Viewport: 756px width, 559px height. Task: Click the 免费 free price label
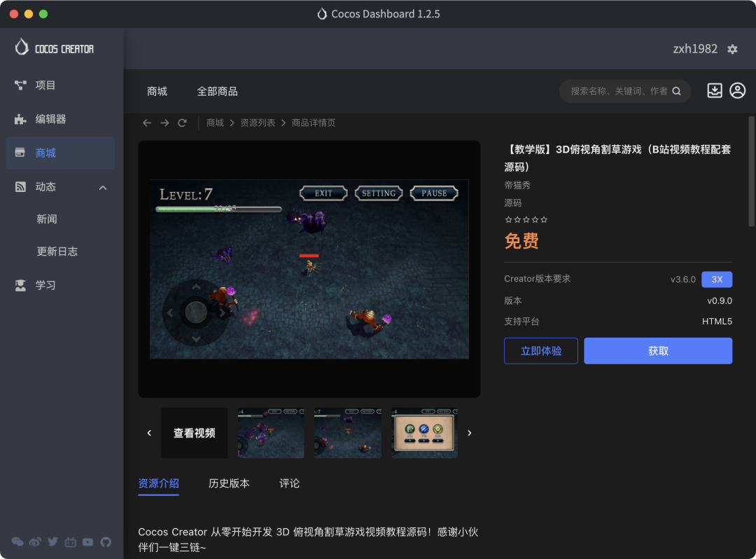point(521,241)
